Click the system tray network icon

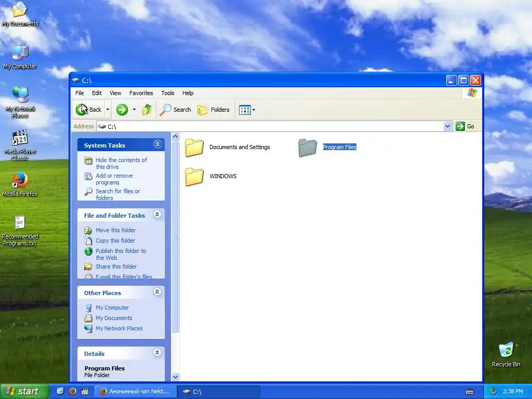point(494,391)
